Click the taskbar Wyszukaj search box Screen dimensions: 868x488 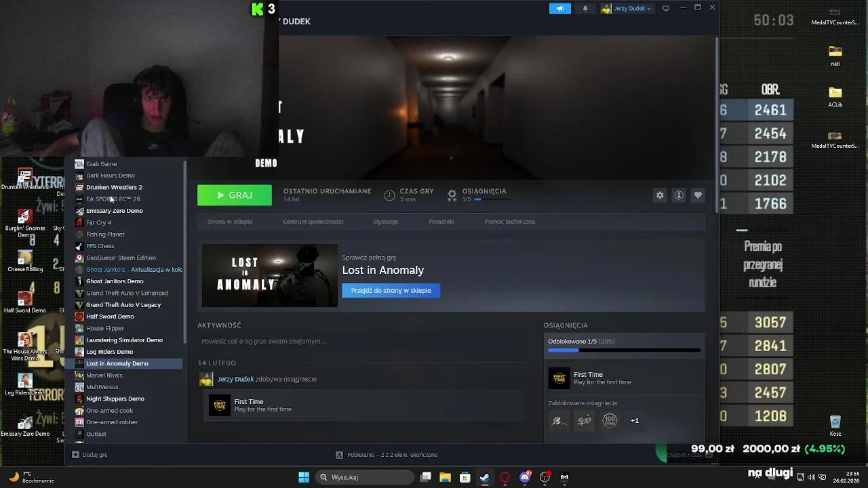click(x=366, y=477)
